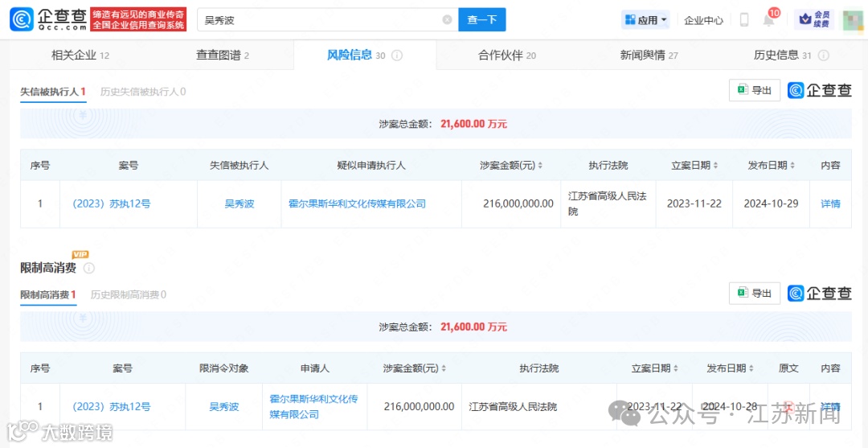Select 失信被执行人 1 sub-tab
Screen dimensions: 868x448
tap(53, 92)
